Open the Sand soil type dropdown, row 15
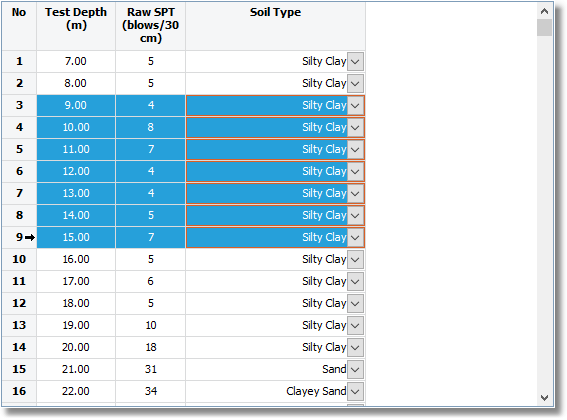This screenshot has width=567, height=420. [355, 369]
